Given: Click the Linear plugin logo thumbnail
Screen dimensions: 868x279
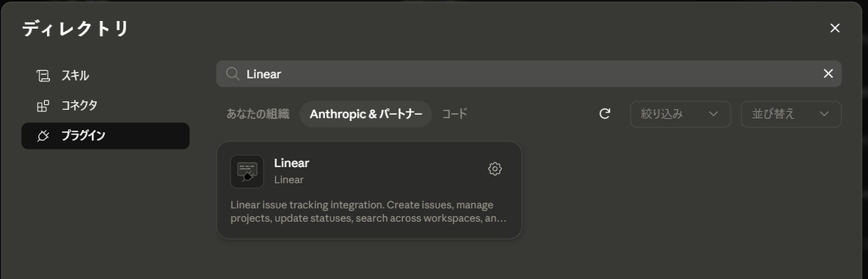Looking at the screenshot, I should (247, 171).
